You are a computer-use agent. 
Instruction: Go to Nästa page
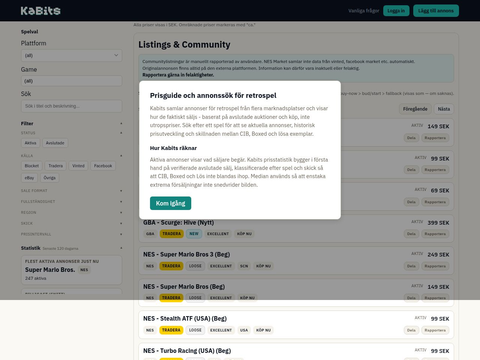pyautogui.click(x=444, y=109)
